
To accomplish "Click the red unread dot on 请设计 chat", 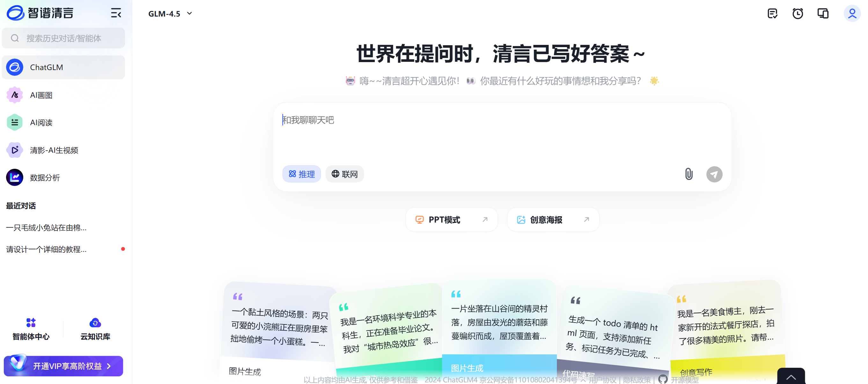I will 123,249.
